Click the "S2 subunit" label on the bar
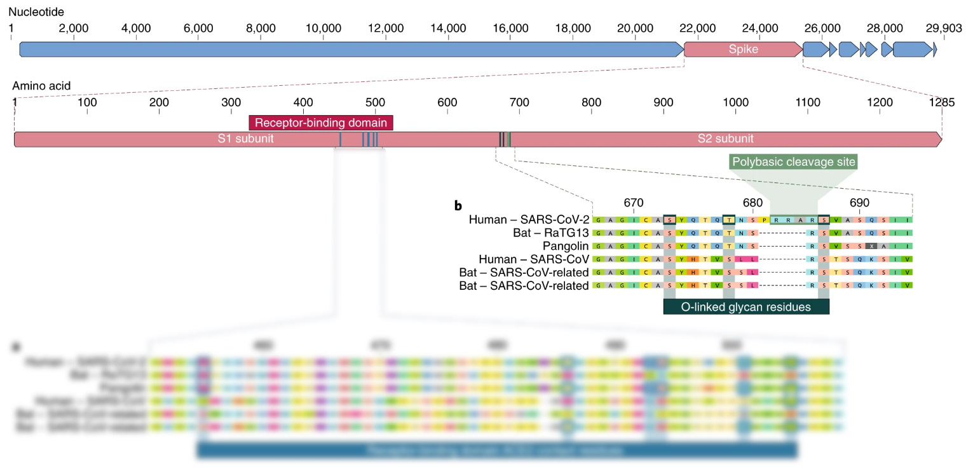The image size is (980, 469). pyautogui.click(x=725, y=139)
